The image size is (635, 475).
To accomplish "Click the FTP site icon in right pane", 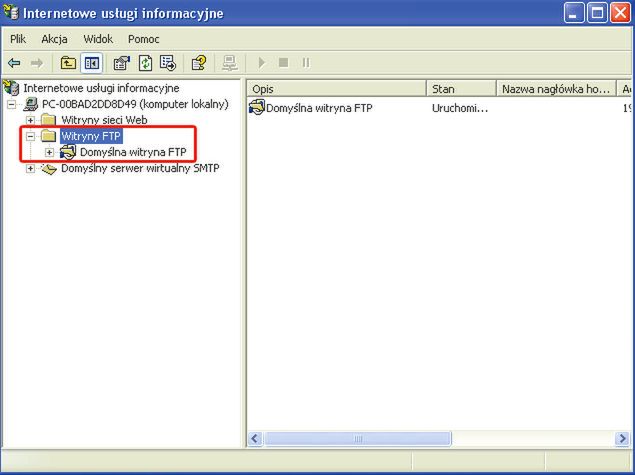I will click(256, 107).
